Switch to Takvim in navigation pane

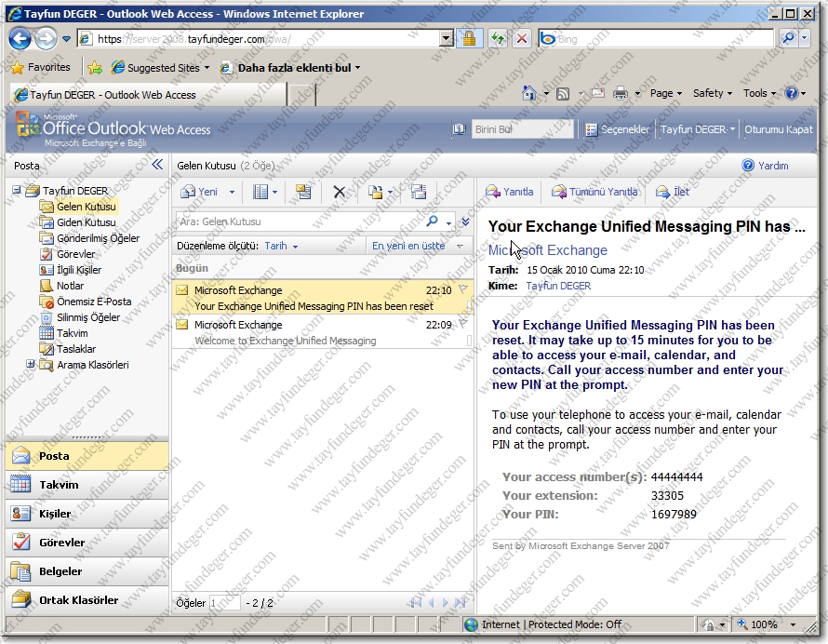(87, 485)
